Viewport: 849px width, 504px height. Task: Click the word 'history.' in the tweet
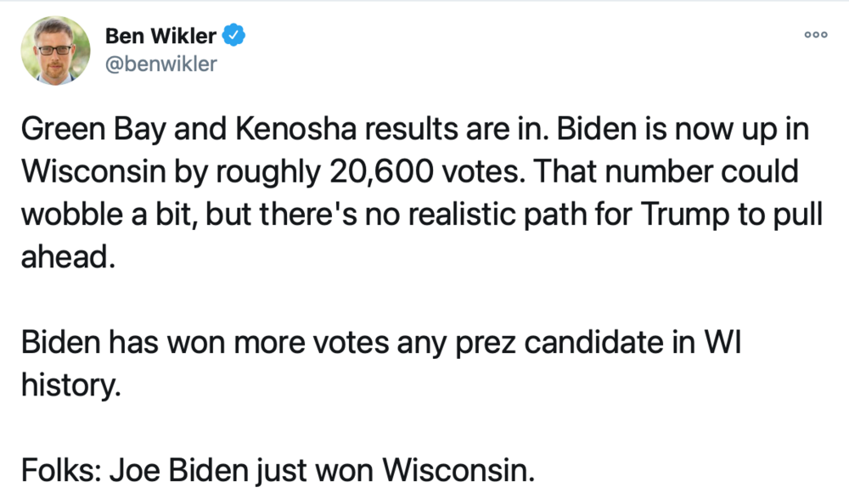(71, 385)
